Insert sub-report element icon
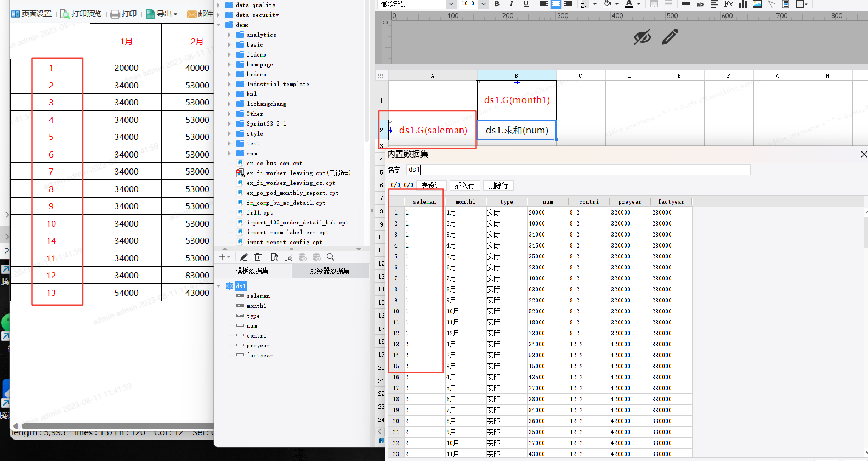 click(x=786, y=4)
